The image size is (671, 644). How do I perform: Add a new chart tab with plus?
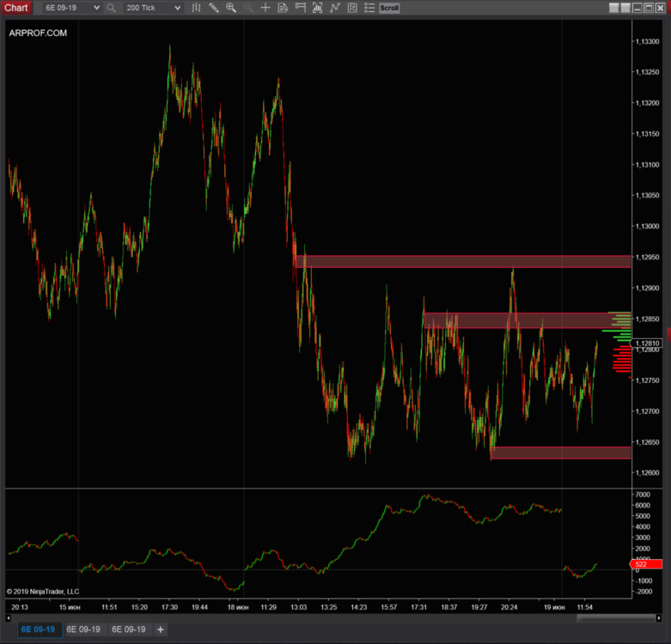coord(161,629)
